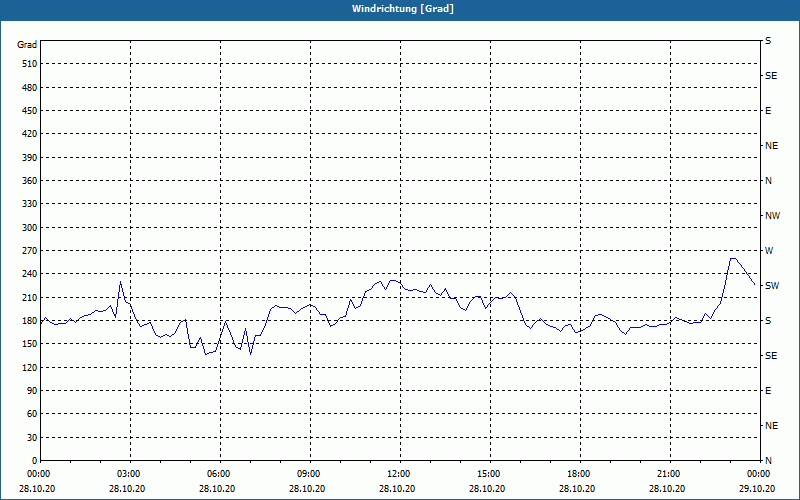Select the NE compass label on the 30 gridline
Screen dimensions: 800x500
tap(771, 426)
